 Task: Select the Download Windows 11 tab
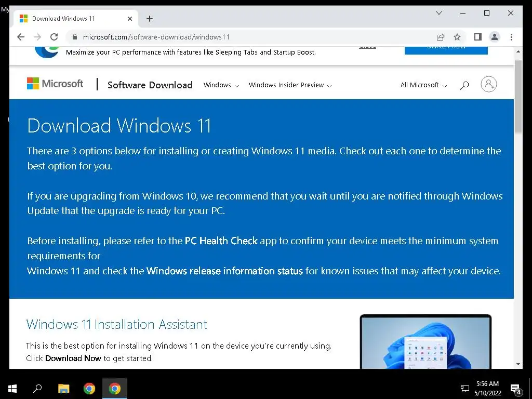coord(75,19)
